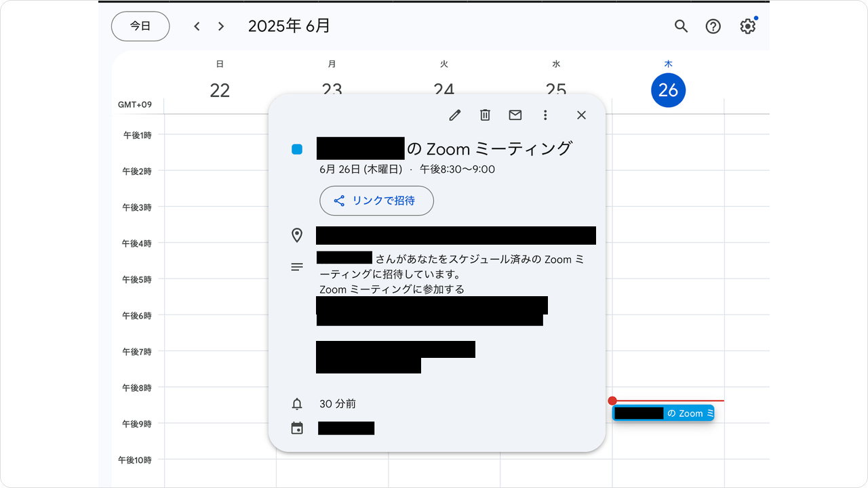868x488 pixels.
Task: Go to the previous week arrow
Action: point(197,26)
